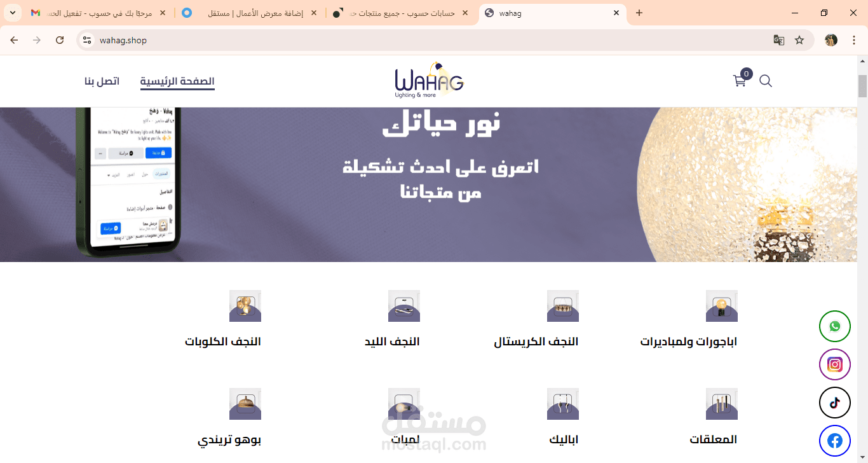Open the اباجورات ولمباديرات category thumbnail
Viewport: 868px width, 463px height.
pos(721,306)
